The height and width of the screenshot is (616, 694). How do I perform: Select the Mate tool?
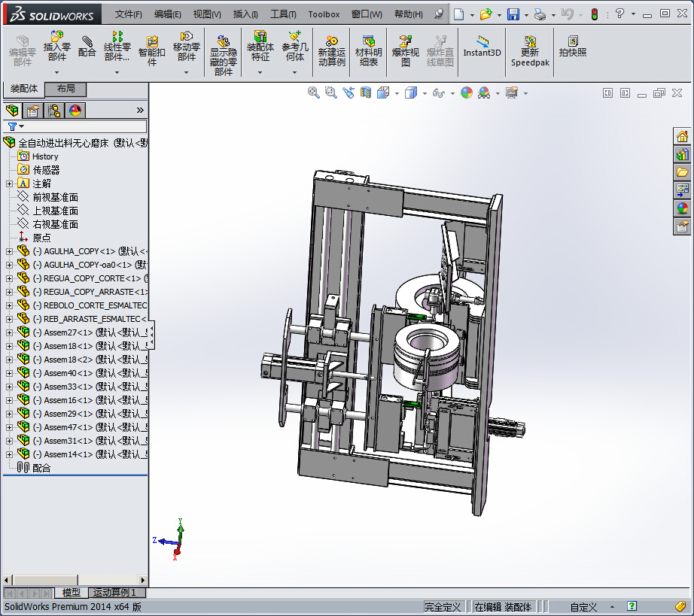coord(87,47)
